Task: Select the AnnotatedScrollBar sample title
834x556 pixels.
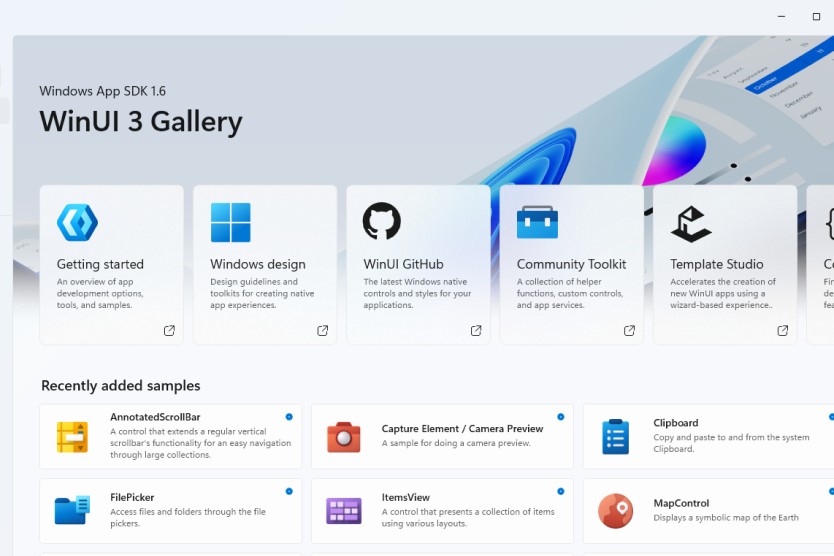Action: 155,417
